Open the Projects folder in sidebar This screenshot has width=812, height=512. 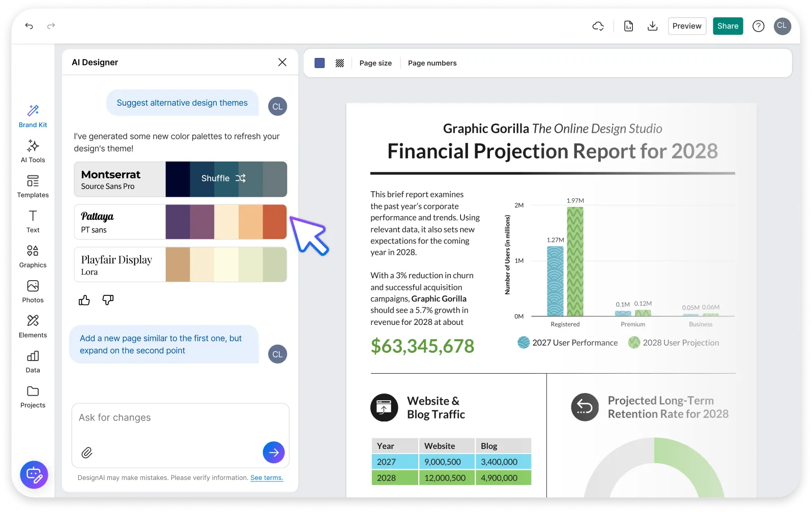point(33,397)
